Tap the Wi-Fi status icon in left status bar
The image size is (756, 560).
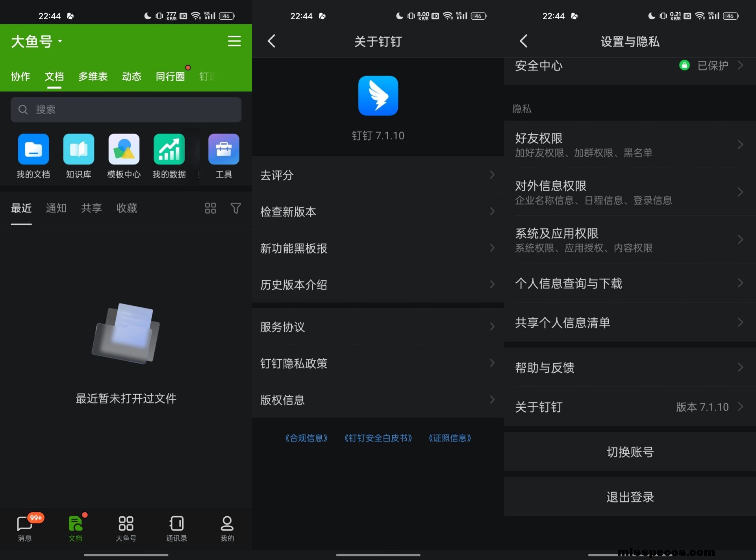click(x=196, y=16)
